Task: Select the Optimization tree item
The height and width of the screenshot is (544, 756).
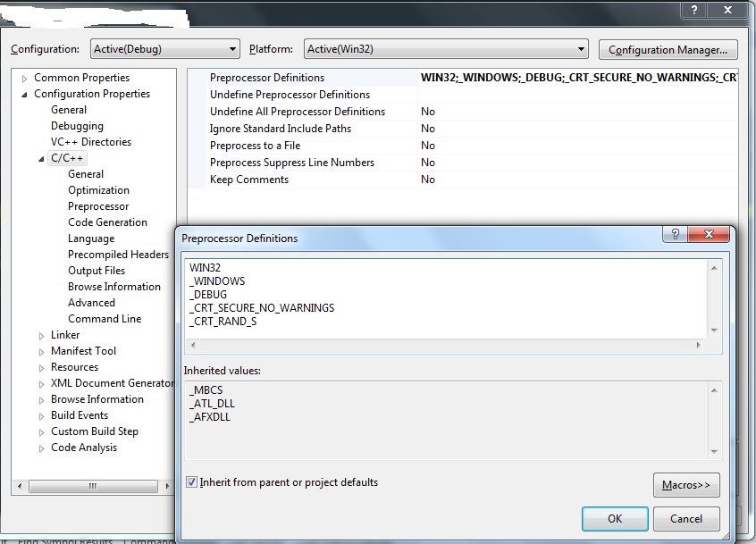Action: (99, 190)
